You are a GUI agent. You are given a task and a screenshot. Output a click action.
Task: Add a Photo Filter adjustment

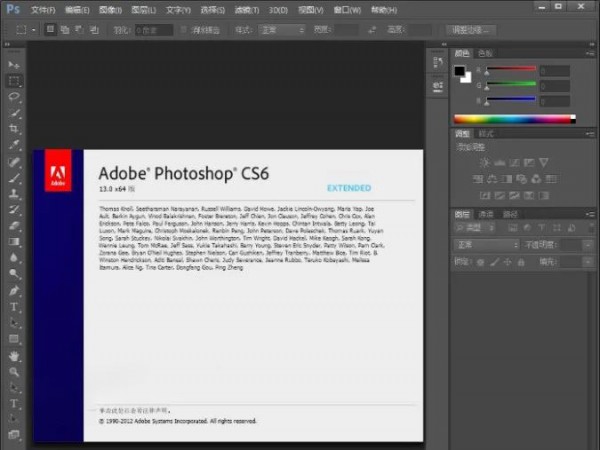coord(521,179)
